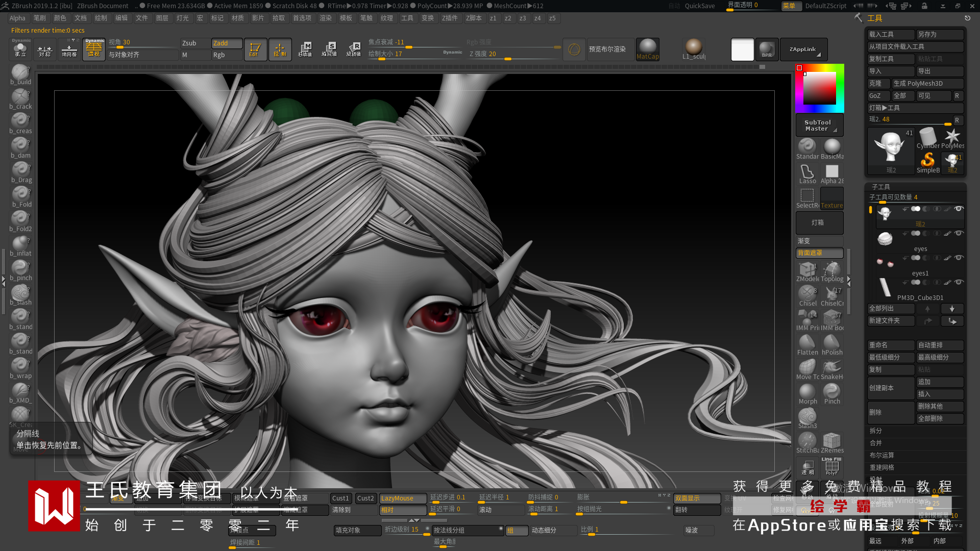Toggle visibility eye of eyes subtool

coord(959,233)
